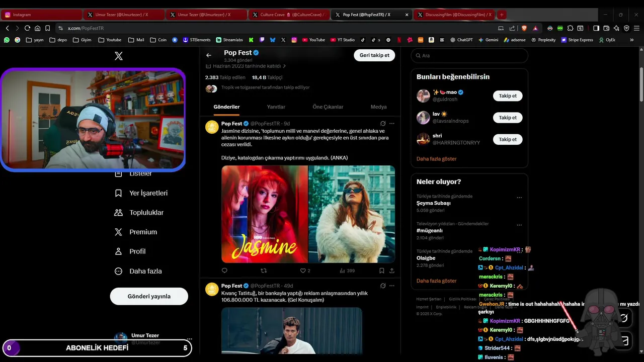644x362 pixels.
Task: Open Twitch bookmark icon
Action: pos(262,40)
